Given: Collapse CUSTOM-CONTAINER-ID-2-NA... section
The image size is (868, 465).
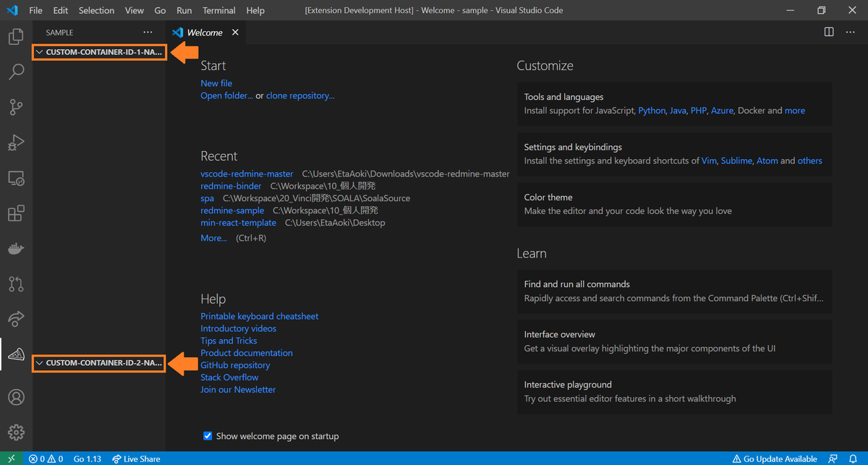Looking at the screenshot, I should 100,362.
